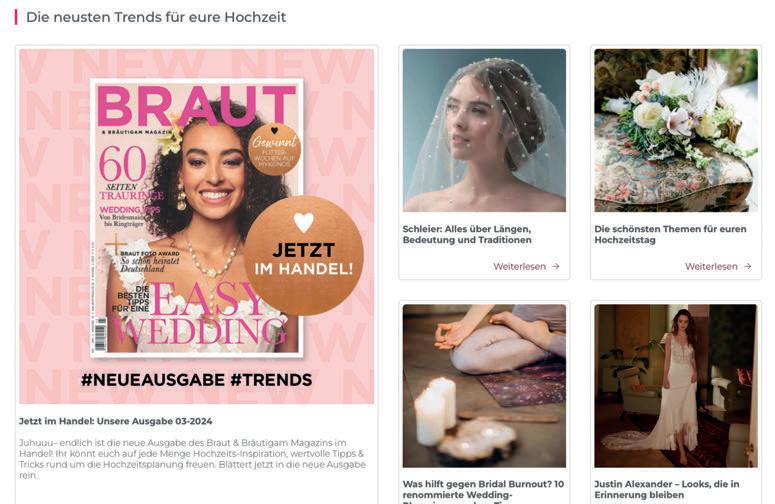The image size is (775, 504).
Task: Click the BRAUT logo on the magazine cover
Action: [x=196, y=106]
